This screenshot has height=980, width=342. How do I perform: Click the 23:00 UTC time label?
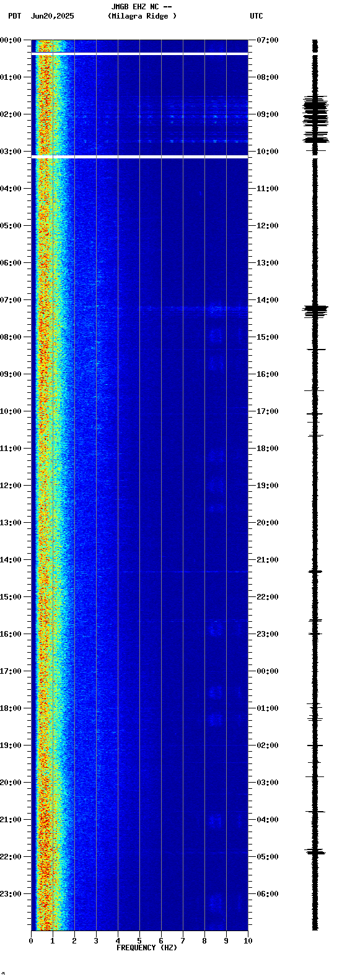tap(268, 634)
